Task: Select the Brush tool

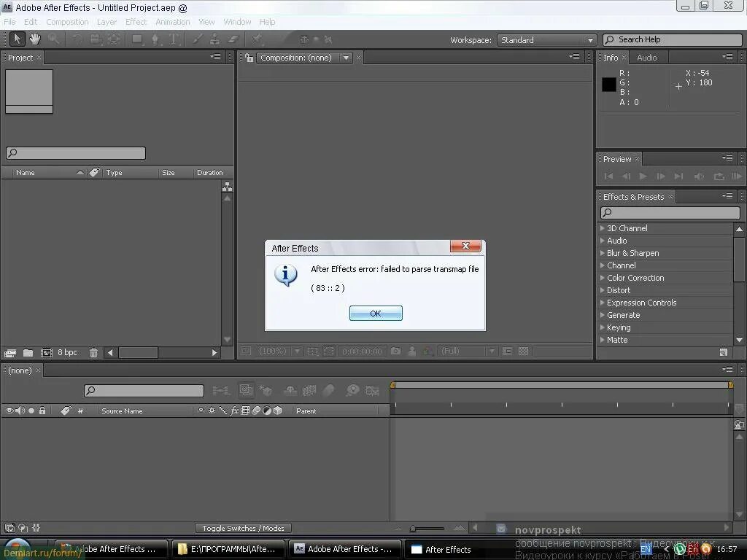Action: 197,39
